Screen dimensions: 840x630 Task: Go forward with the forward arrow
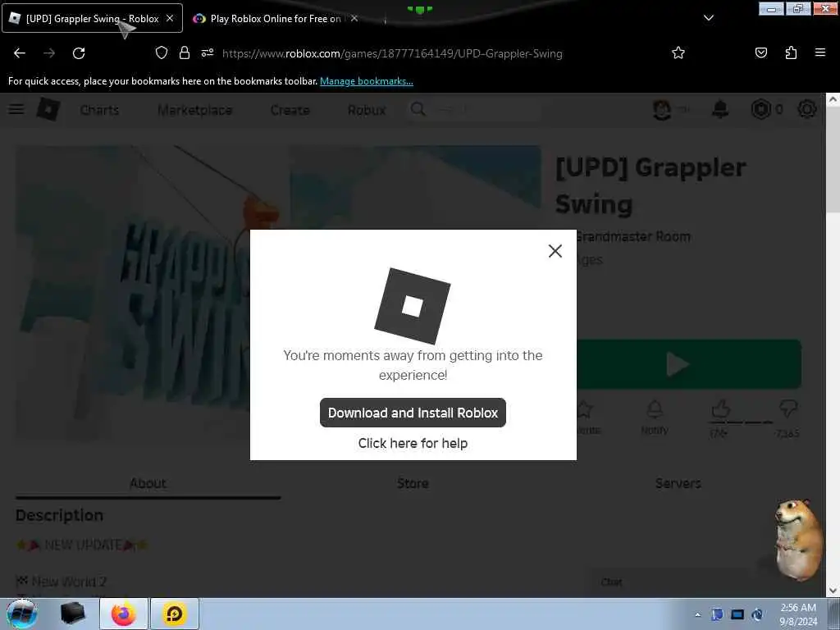pos(49,53)
